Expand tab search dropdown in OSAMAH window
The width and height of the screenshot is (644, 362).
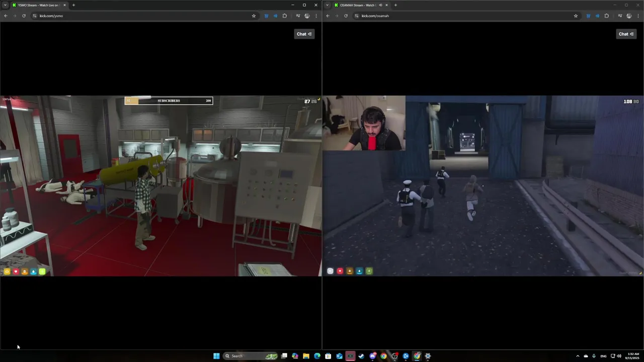click(328, 5)
